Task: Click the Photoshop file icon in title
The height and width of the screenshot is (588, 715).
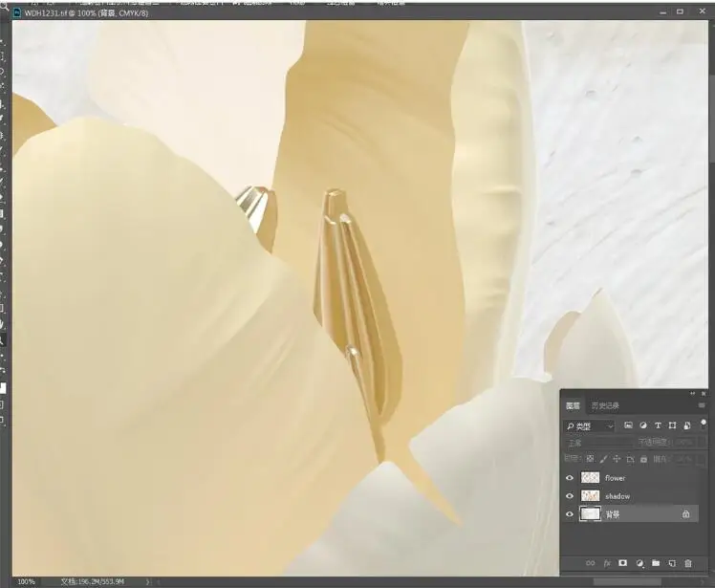Action: click(x=17, y=12)
